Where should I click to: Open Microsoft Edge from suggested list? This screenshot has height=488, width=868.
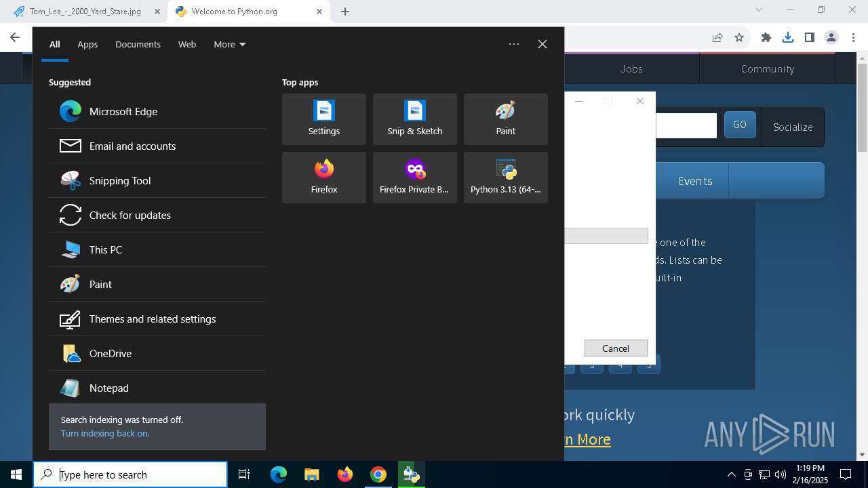[157, 111]
